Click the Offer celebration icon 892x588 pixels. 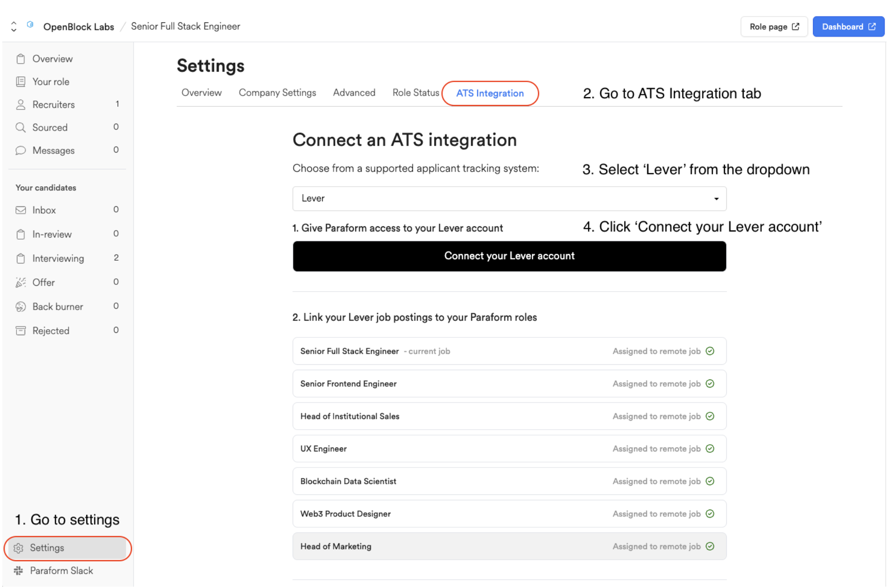[21, 282]
